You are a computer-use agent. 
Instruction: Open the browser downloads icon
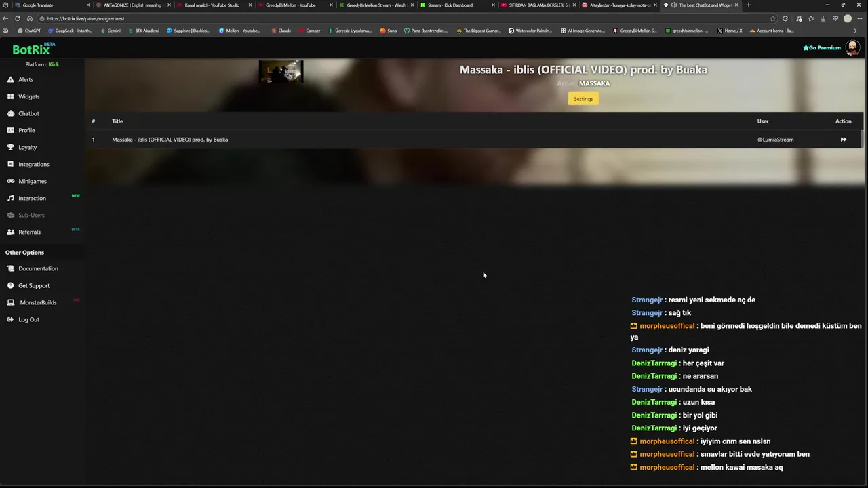click(x=823, y=18)
